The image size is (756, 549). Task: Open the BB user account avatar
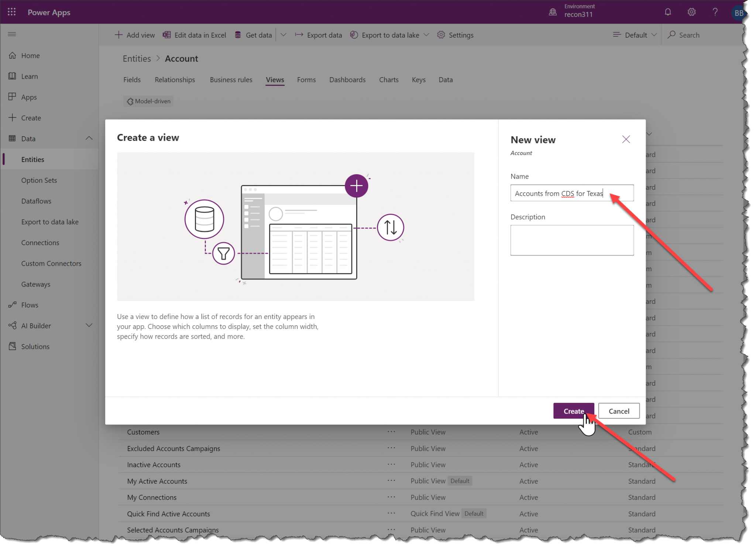pos(738,13)
